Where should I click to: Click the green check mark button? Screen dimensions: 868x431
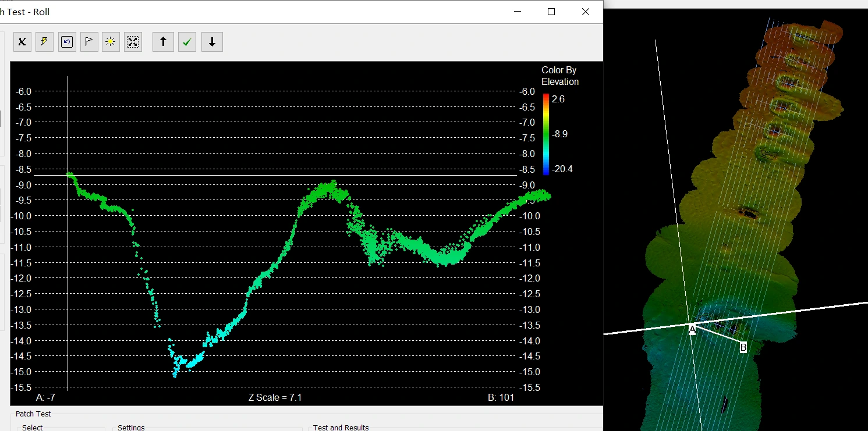187,42
